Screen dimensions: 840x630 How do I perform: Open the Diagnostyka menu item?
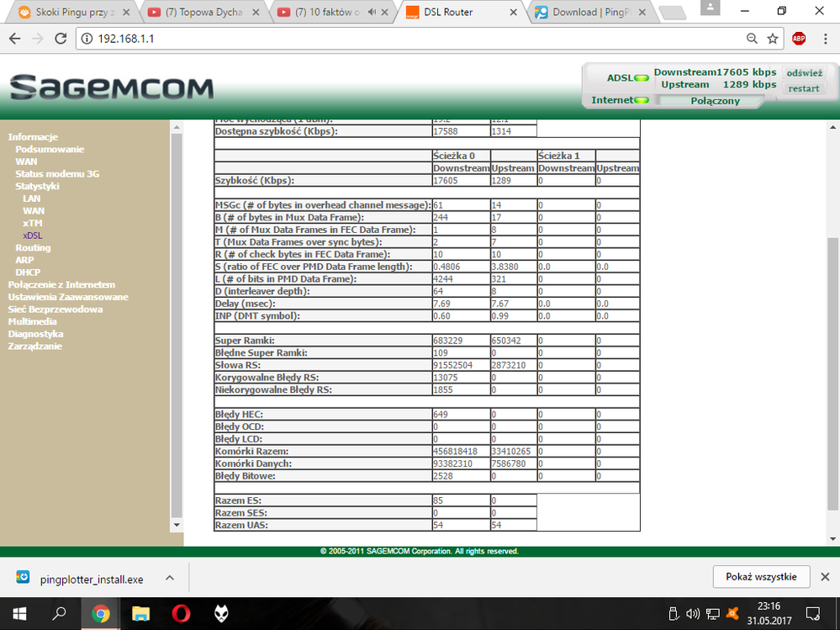(35, 334)
